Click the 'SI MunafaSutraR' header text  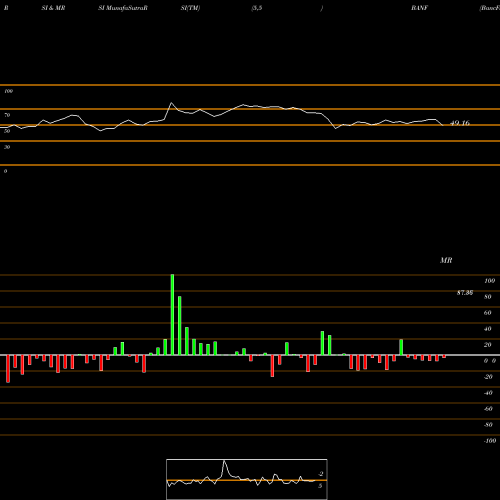(123, 8)
